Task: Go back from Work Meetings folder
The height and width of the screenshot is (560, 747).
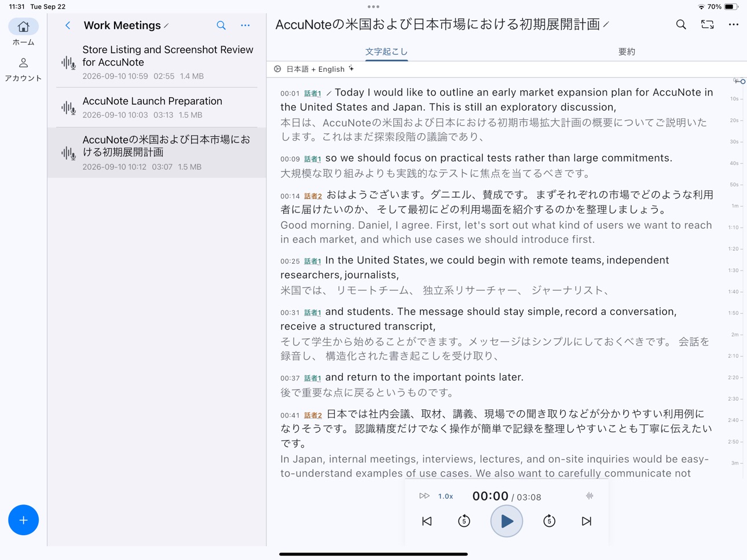Action: pos(68,25)
